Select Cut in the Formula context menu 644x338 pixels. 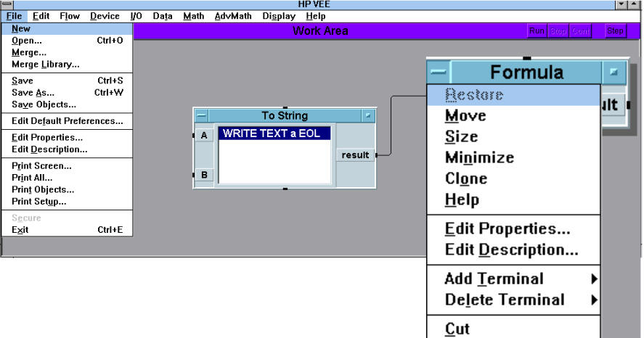[x=457, y=329]
